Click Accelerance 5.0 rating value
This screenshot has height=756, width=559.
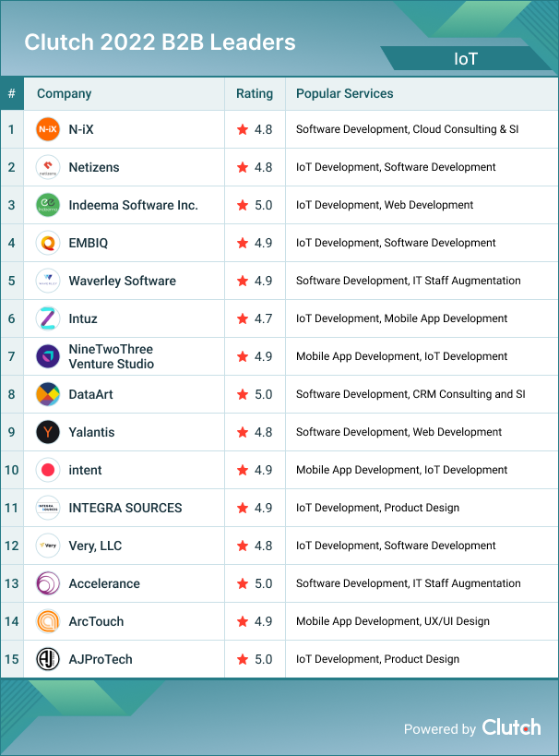click(263, 583)
